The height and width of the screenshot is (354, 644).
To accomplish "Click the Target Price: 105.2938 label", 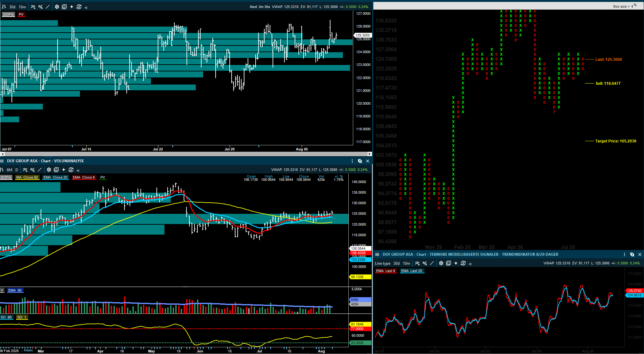I will [616, 141].
